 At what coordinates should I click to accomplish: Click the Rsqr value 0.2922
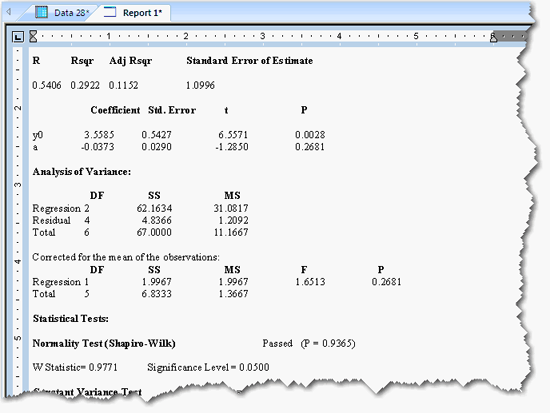[x=85, y=85]
